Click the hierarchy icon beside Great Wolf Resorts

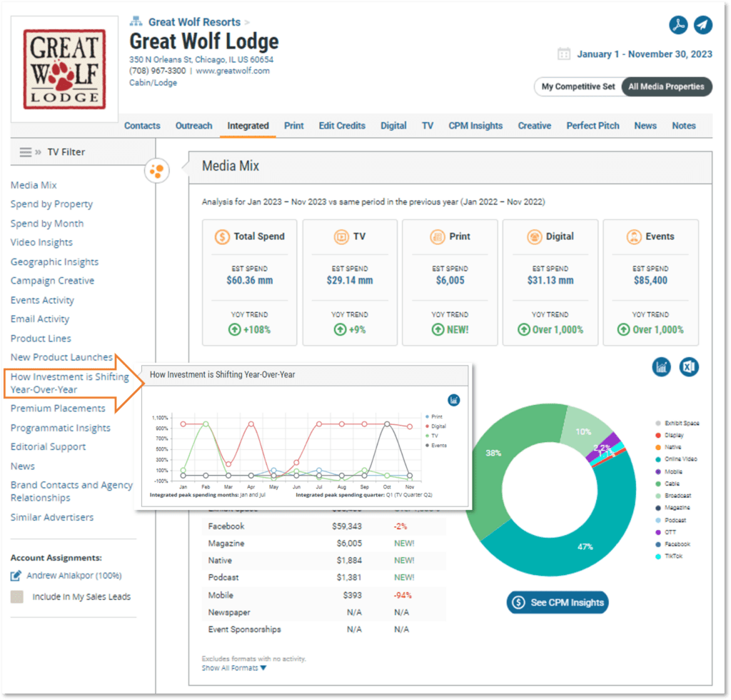[x=136, y=21]
